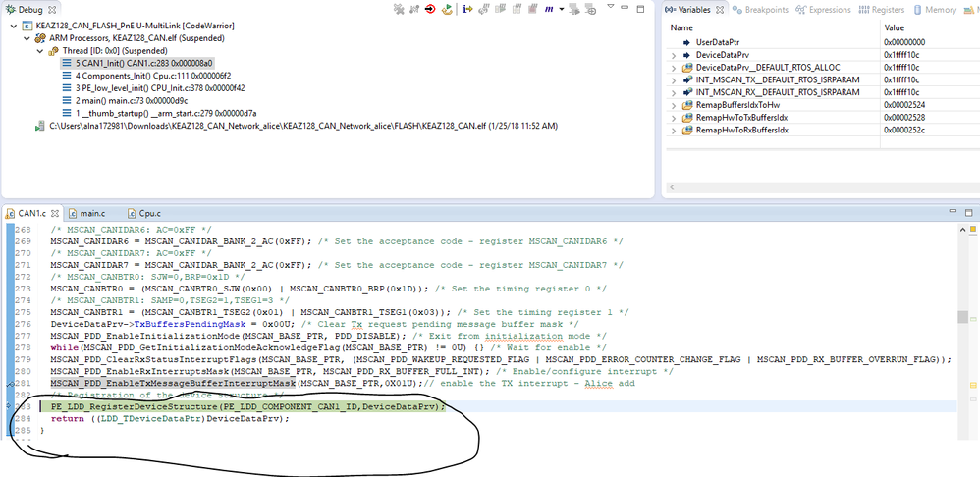The width and height of the screenshot is (980, 477).
Task: Expand INT_MSCAN_TX__DEFAULT_RTOS_ISRPARAM variable
Action: pyautogui.click(x=673, y=79)
